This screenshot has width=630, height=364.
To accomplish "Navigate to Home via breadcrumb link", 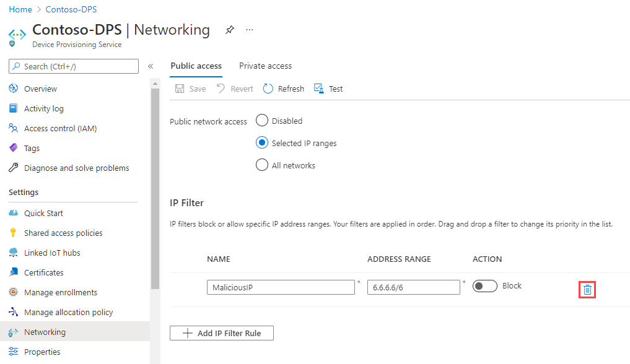I will pyautogui.click(x=20, y=9).
